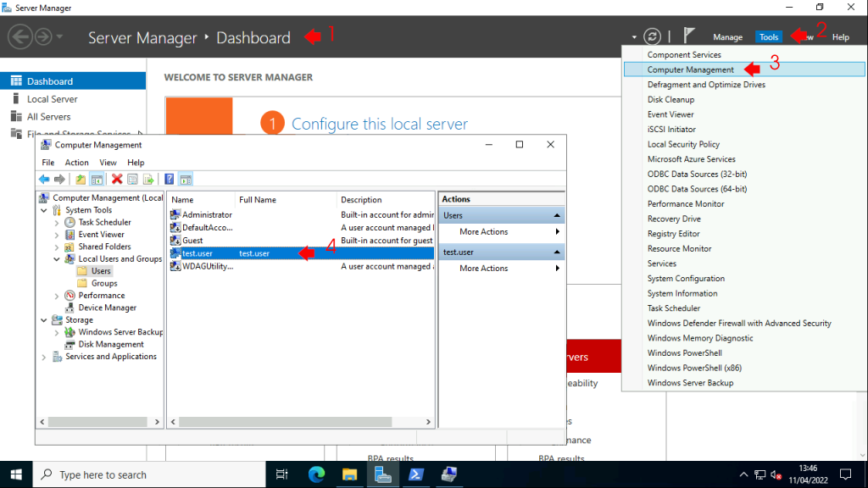Open the Help icon on the console toolbar
The width and height of the screenshot is (868, 488).
pos(169,179)
